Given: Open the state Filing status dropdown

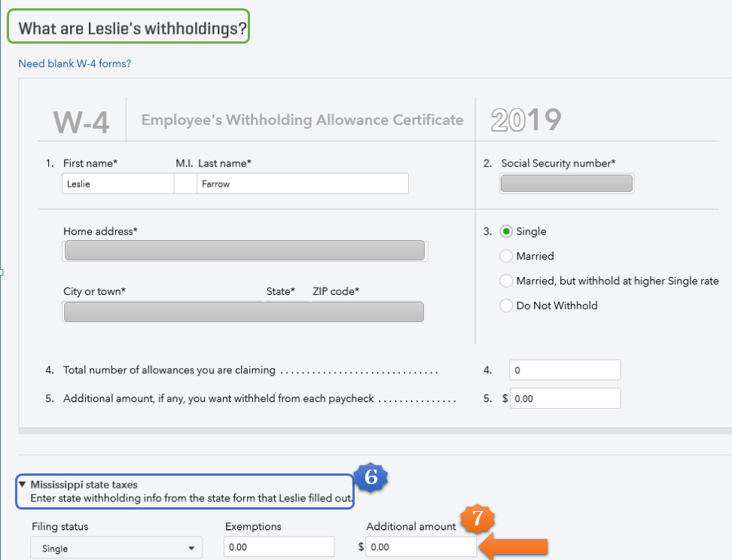Looking at the screenshot, I should click(x=117, y=548).
